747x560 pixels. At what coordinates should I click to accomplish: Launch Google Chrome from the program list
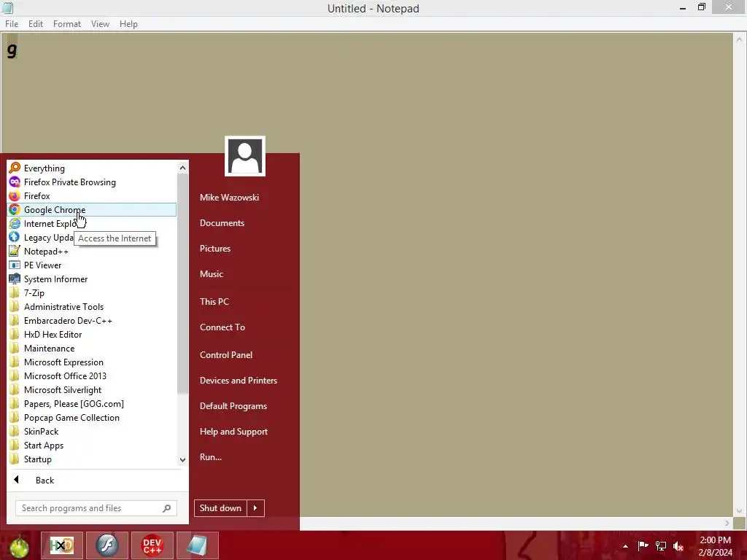92,209
